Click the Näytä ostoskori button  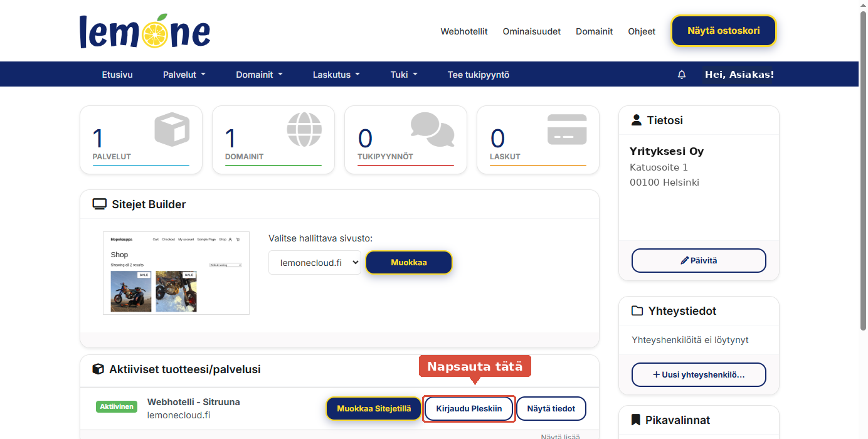click(x=724, y=31)
